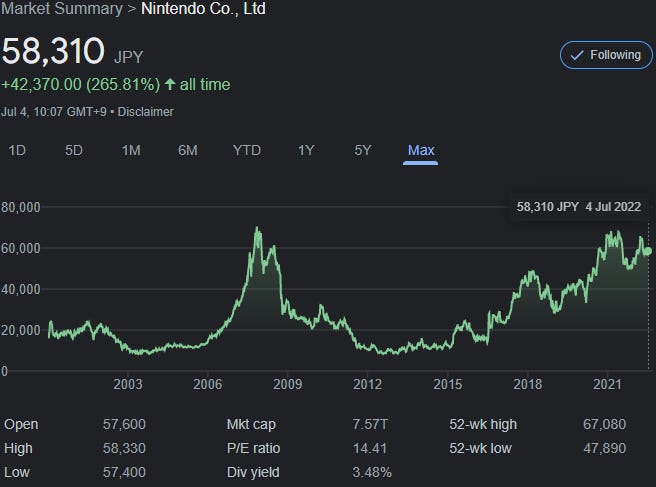
Task: Click the current-price dot on chart
Action: (648, 251)
